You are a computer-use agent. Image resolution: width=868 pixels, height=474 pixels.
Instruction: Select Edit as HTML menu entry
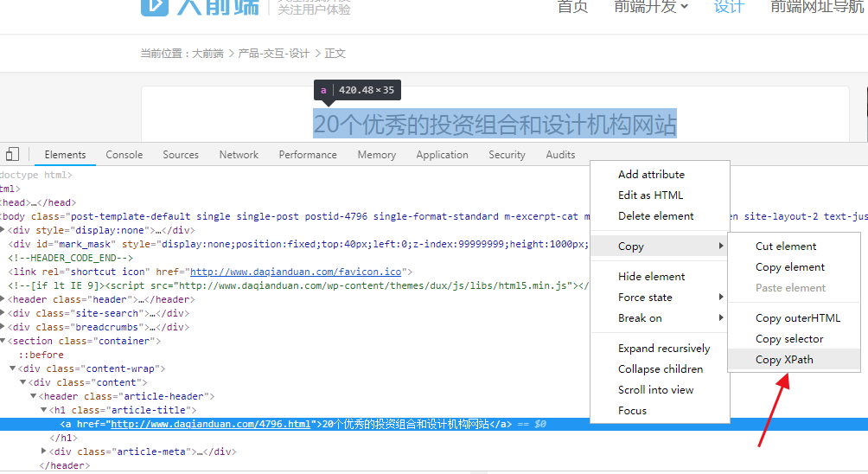(x=660, y=195)
